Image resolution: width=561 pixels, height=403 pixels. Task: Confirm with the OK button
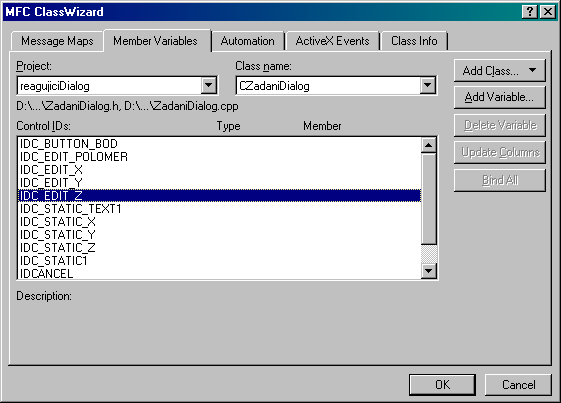[x=443, y=385]
